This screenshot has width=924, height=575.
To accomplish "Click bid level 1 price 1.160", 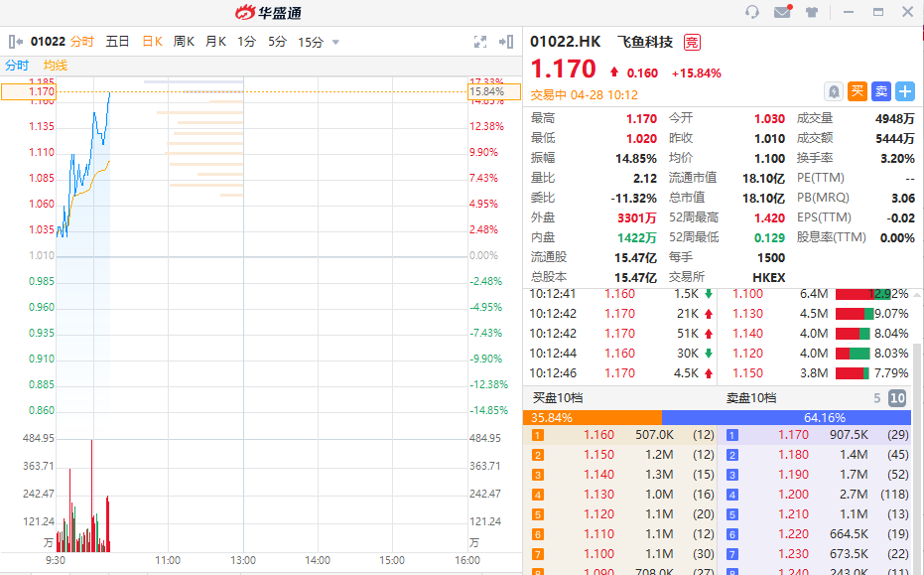I will click(598, 435).
